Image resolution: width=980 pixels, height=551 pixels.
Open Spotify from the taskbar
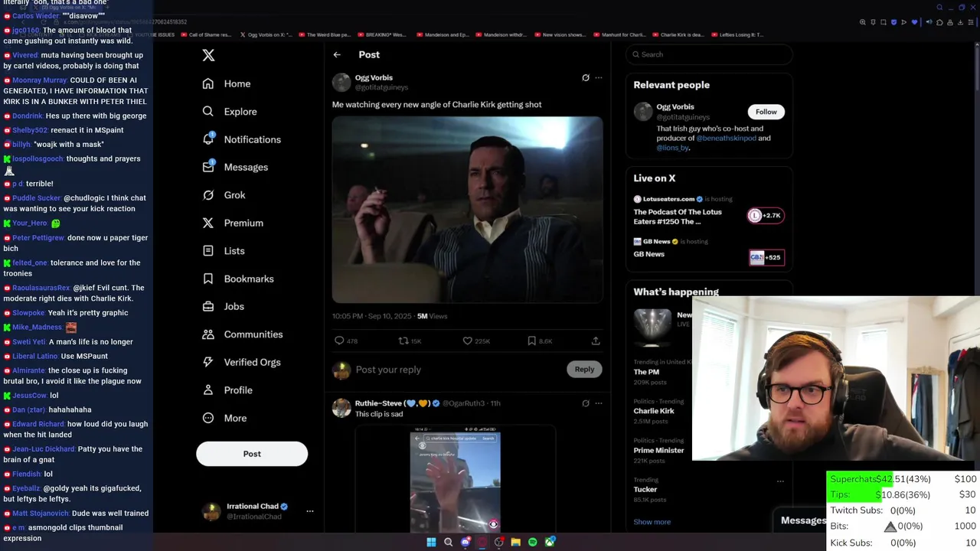click(533, 543)
